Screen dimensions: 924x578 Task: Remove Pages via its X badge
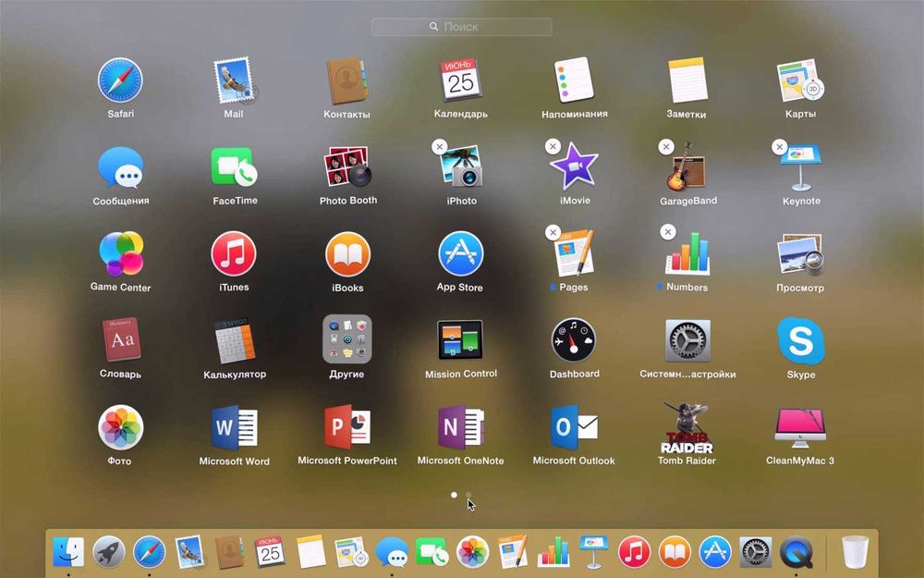[x=553, y=232]
